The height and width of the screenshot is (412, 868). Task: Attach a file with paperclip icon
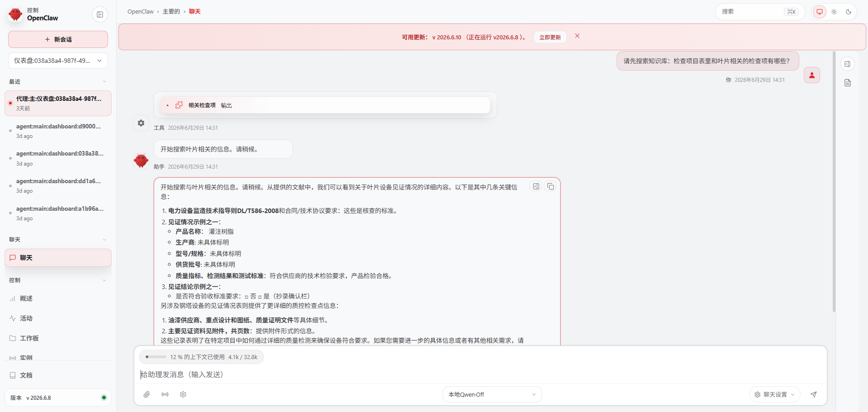147,394
